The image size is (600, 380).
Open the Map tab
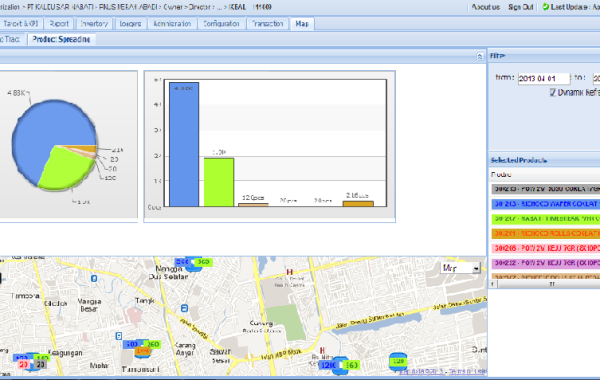[x=302, y=24]
